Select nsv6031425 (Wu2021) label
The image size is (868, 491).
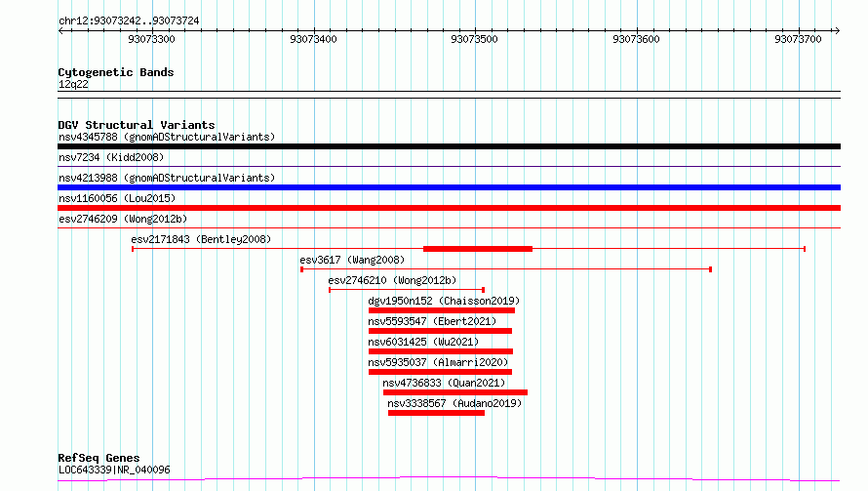click(423, 342)
